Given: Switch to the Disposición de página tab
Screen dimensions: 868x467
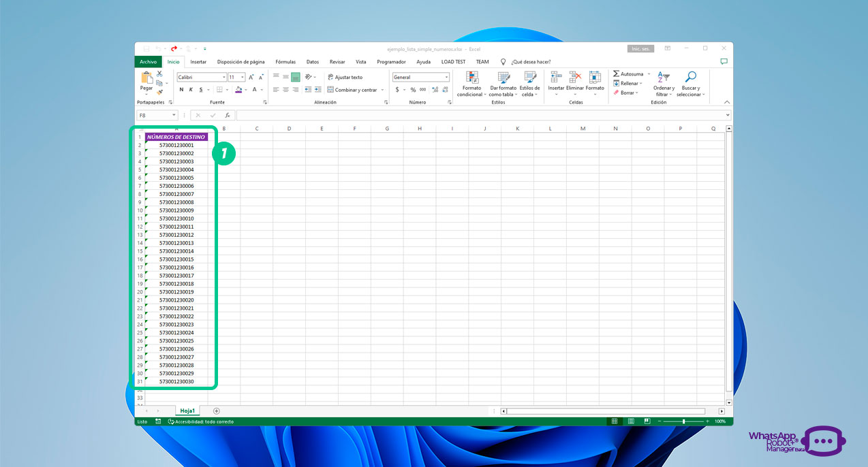Looking at the screenshot, I should point(241,61).
